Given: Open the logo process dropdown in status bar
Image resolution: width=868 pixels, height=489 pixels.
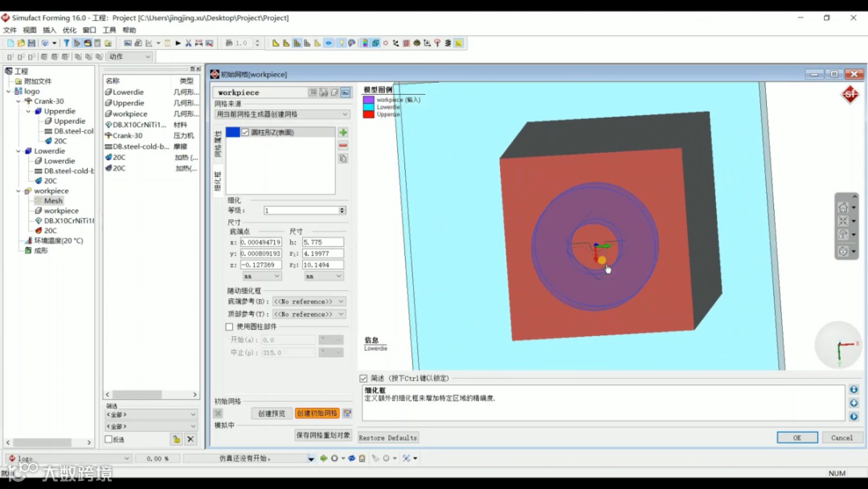Looking at the screenshot, I should [x=68, y=458].
